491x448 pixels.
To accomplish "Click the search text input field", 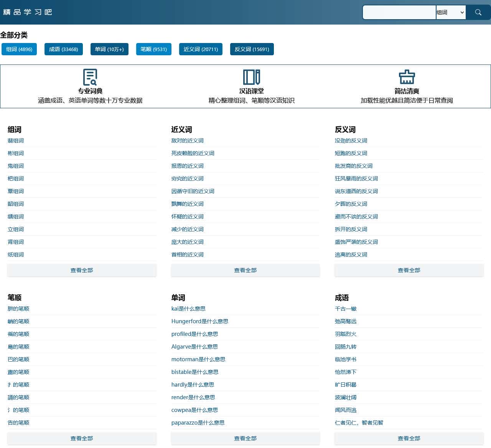I will pyautogui.click(x=399, y=12).
